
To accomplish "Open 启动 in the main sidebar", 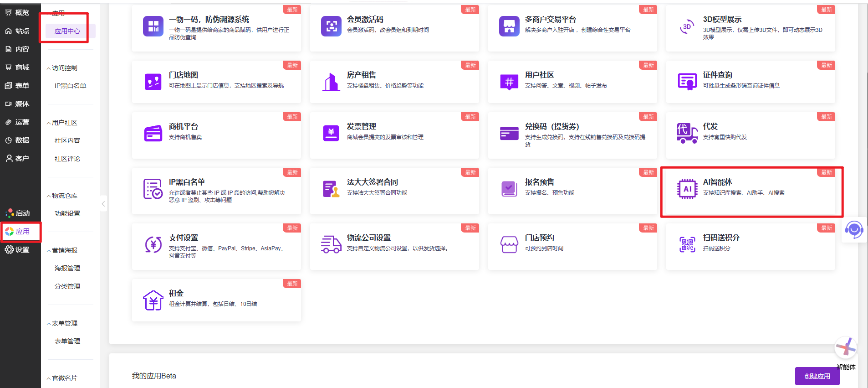I will 17,213.
